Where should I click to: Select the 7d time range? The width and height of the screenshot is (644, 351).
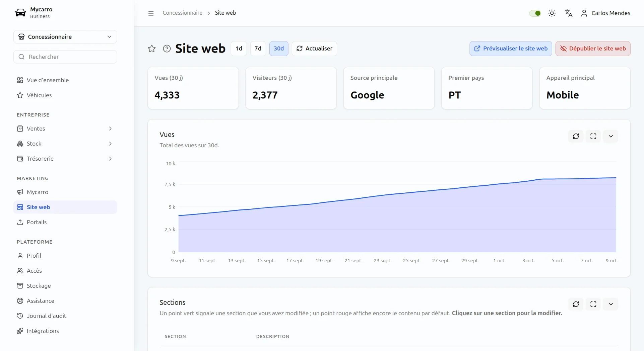pyautogui.click(x=258, y=49)
